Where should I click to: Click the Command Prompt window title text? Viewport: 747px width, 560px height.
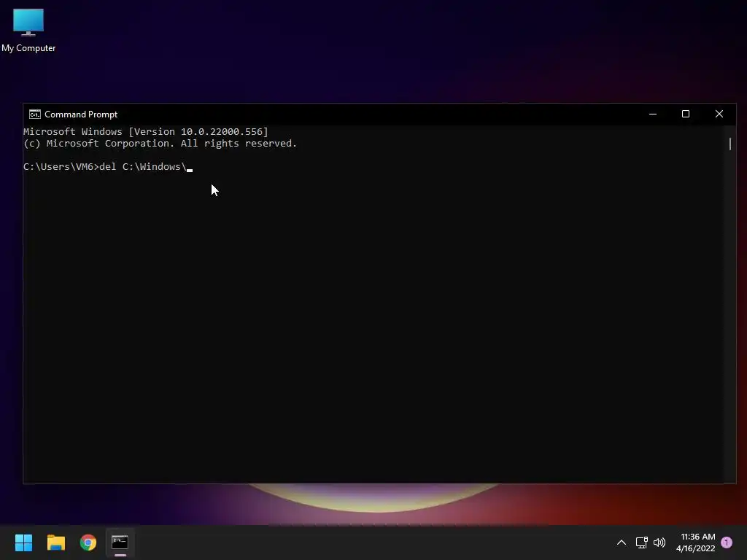[81, 114]
